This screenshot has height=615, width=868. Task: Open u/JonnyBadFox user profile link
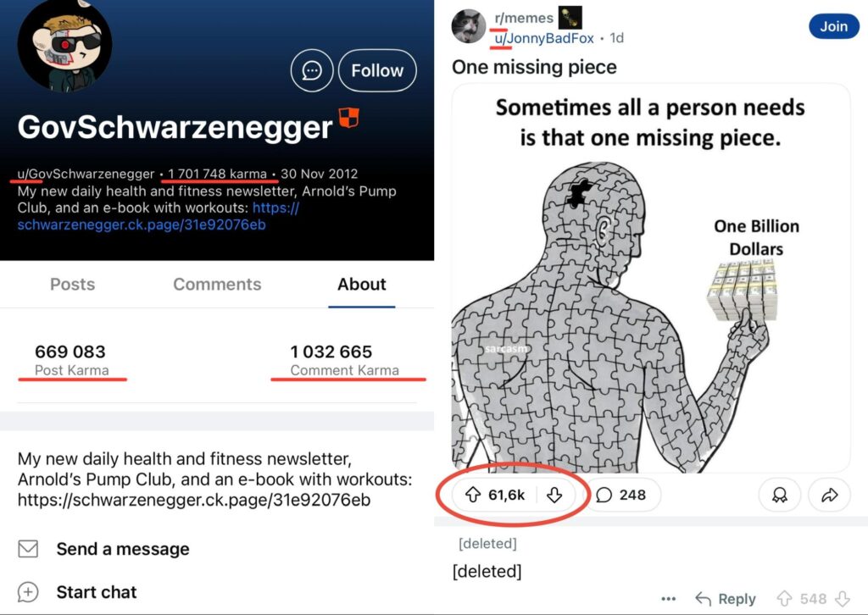click(x=544, y=37)
